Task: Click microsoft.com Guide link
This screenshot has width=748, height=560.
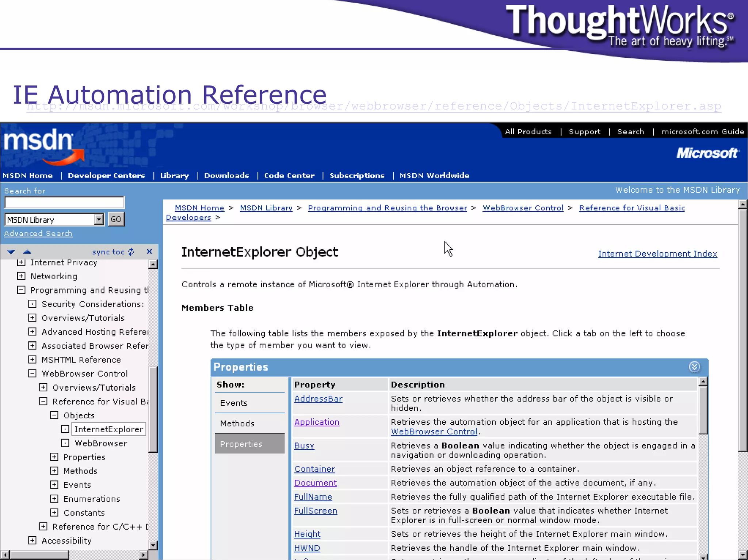Action: click(702, 131)
